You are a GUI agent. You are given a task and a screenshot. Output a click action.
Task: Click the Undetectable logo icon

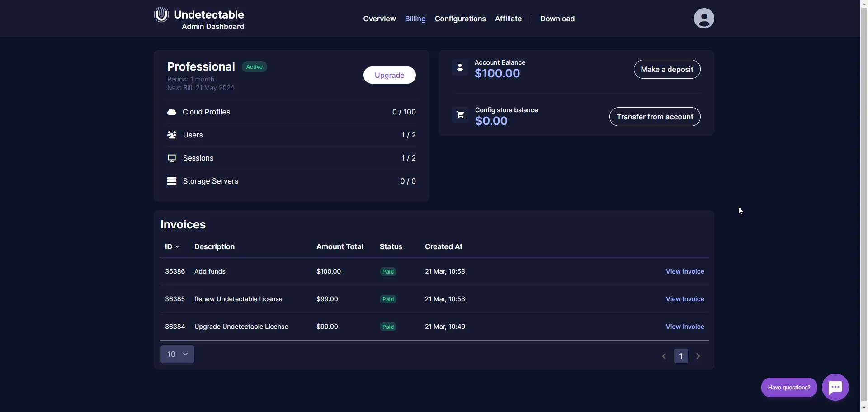(161, 14)
